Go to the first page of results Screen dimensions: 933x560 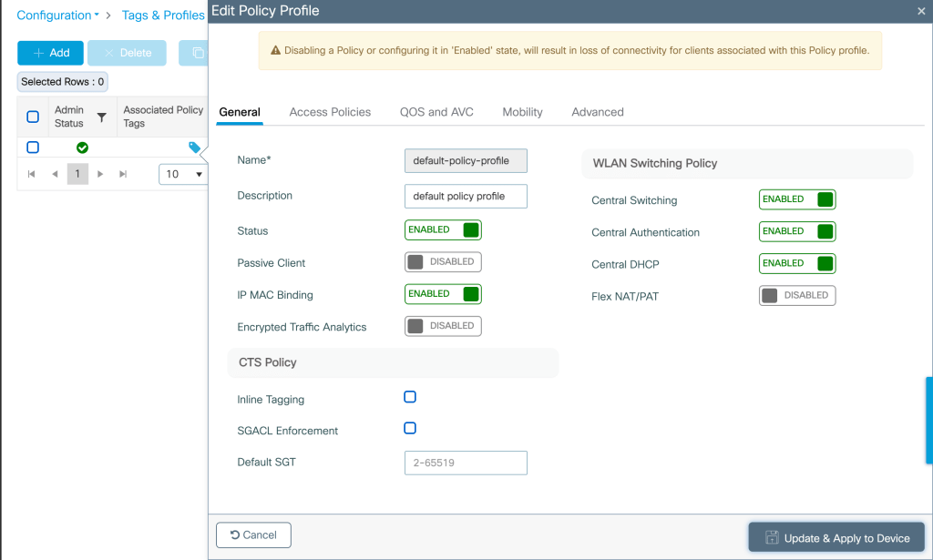(32, 174)
